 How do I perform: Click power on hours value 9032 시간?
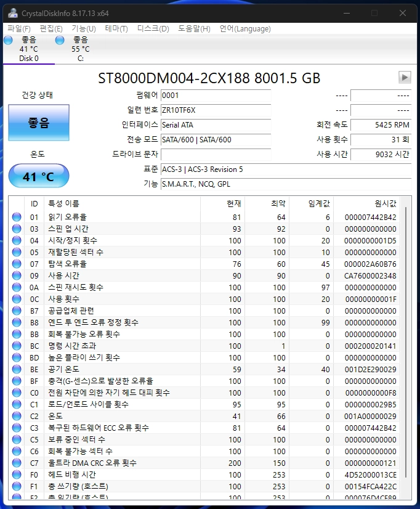(x=381, y=155)
